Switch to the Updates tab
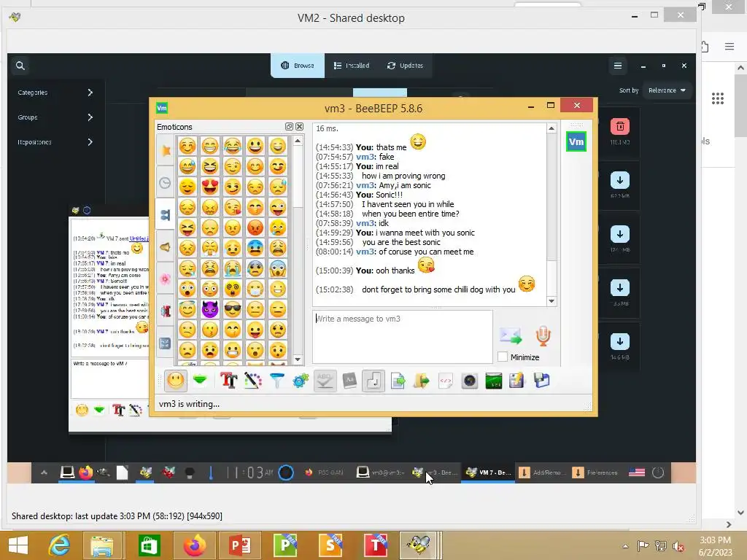 click(x=406, y=65)
